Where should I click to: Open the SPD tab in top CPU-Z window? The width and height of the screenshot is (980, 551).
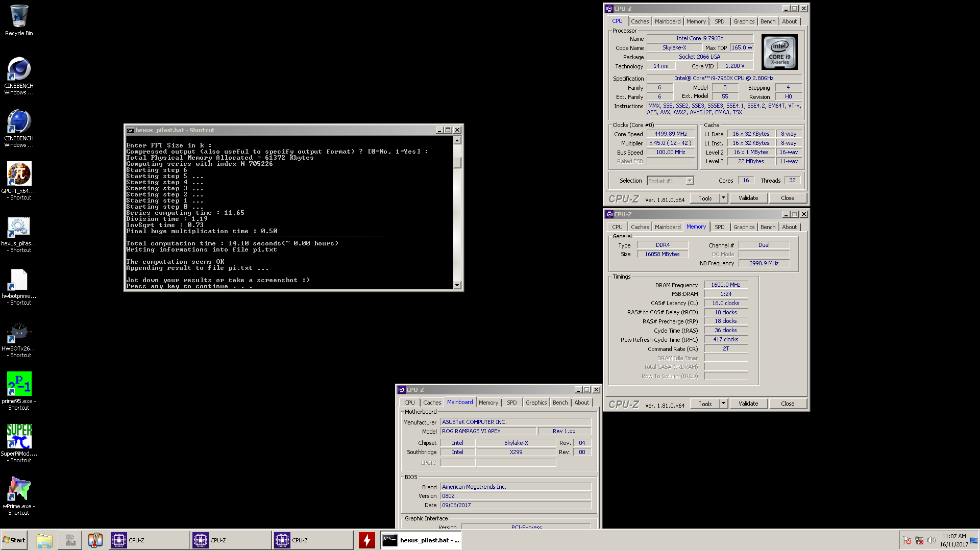(719, 21)
